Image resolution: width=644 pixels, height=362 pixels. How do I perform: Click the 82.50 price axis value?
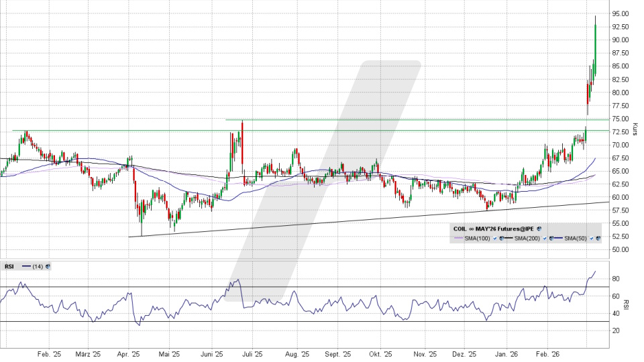tap(620, 80)
